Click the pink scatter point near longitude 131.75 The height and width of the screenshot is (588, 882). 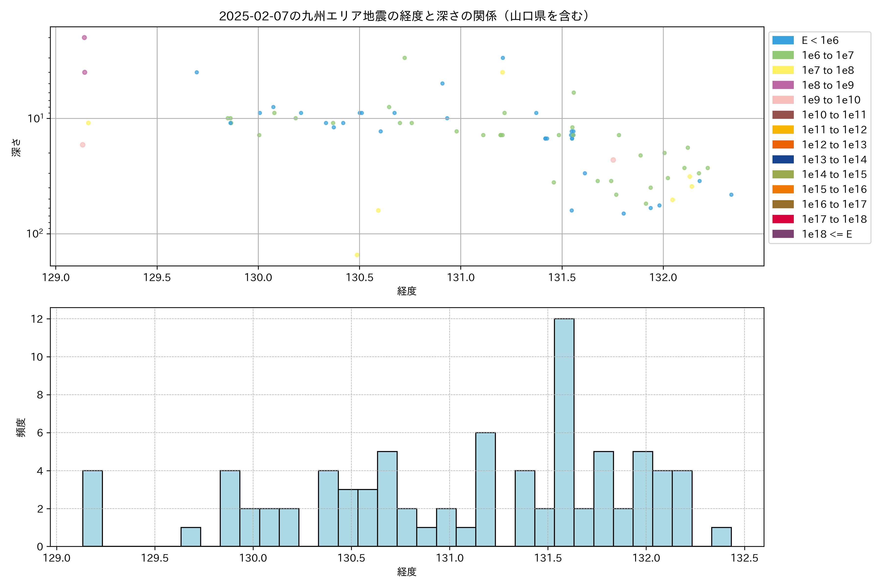coord(613,160)
